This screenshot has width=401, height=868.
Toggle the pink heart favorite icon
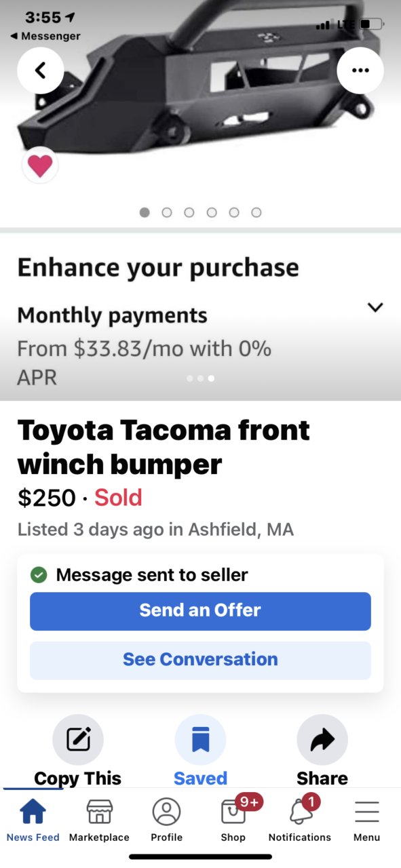click(x=40, y=165)
